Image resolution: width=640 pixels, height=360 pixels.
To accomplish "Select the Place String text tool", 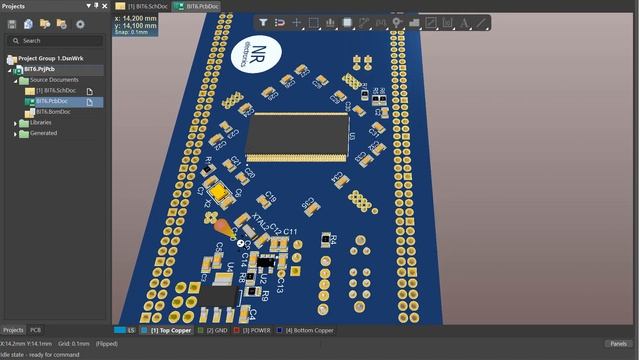I will coord(464,22).
